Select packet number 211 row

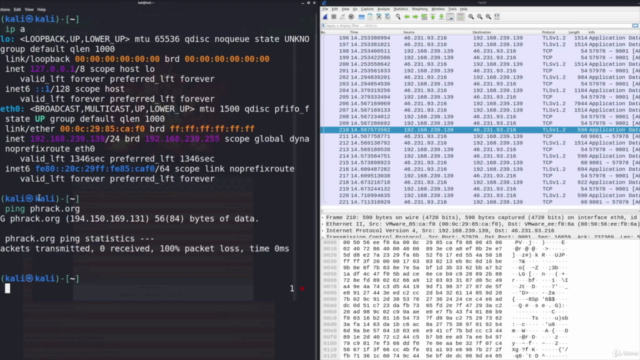pos(480,136)
